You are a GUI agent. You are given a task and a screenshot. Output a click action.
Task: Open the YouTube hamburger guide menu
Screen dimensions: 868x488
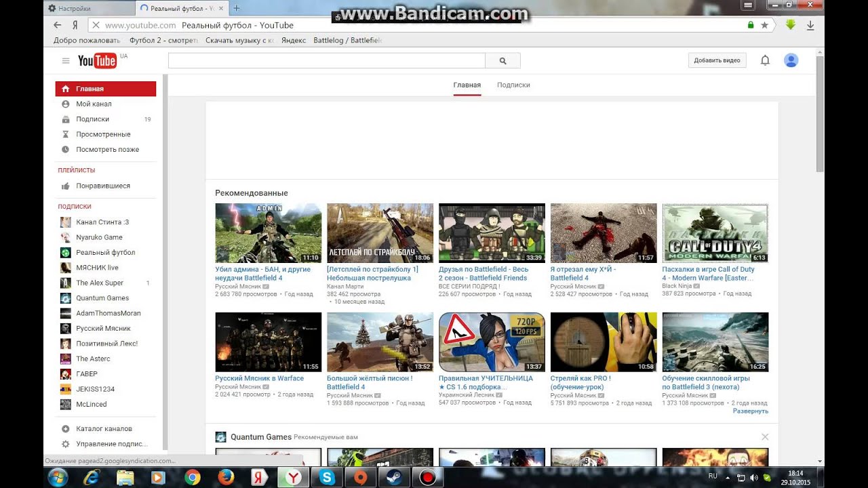pyautogui.click(x=66, y=61)
